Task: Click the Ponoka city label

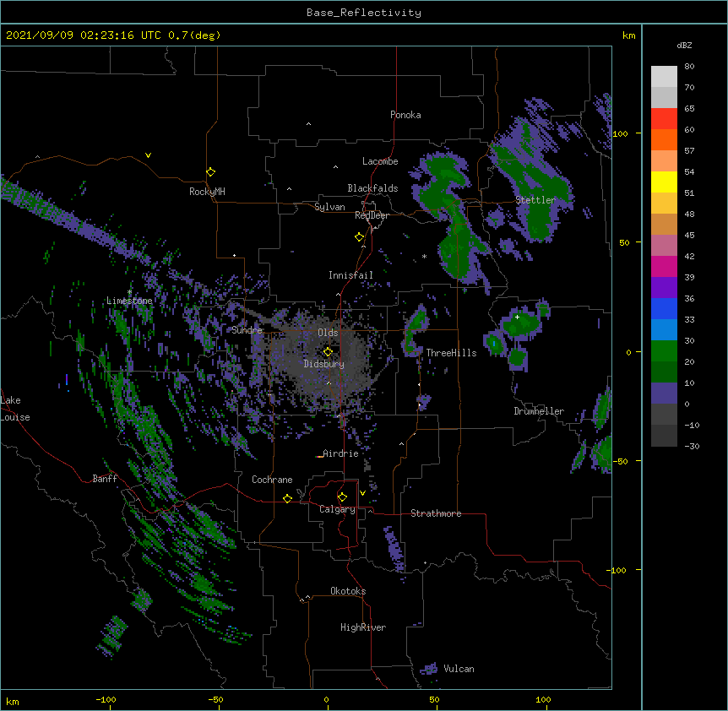Action: [x=405, y=115]
